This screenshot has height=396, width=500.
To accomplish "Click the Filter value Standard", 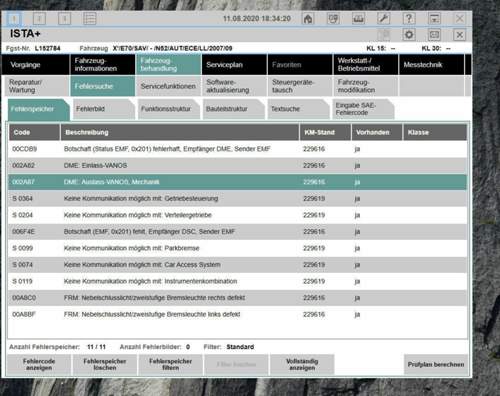I will [240, 347].
